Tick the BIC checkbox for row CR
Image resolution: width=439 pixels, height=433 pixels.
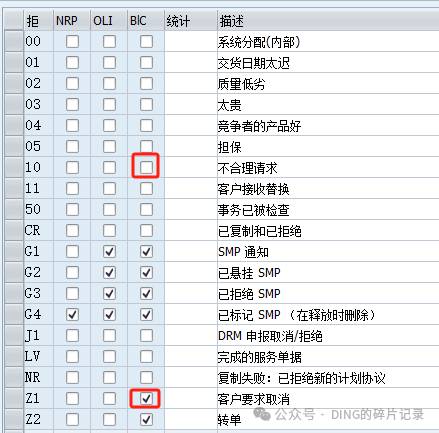(x=146, y=231)
